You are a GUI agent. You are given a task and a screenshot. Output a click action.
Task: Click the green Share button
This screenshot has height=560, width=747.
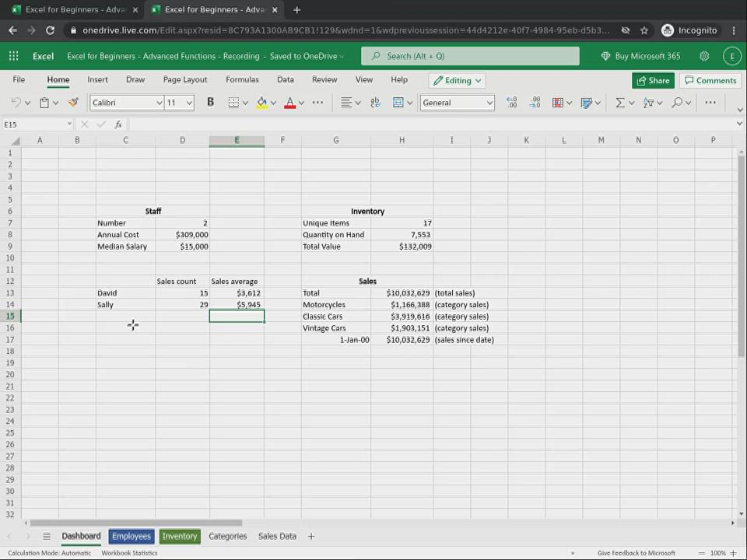(x=653, y=80)
